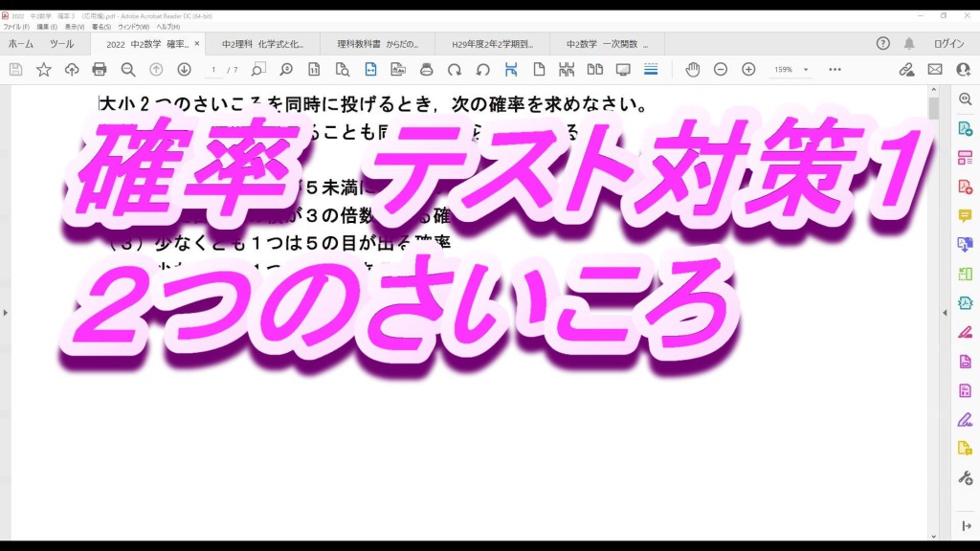The width and height of the screenshot is (980, 551).
Task: Click the zoom in plus button
Action: tap(748, 70)
